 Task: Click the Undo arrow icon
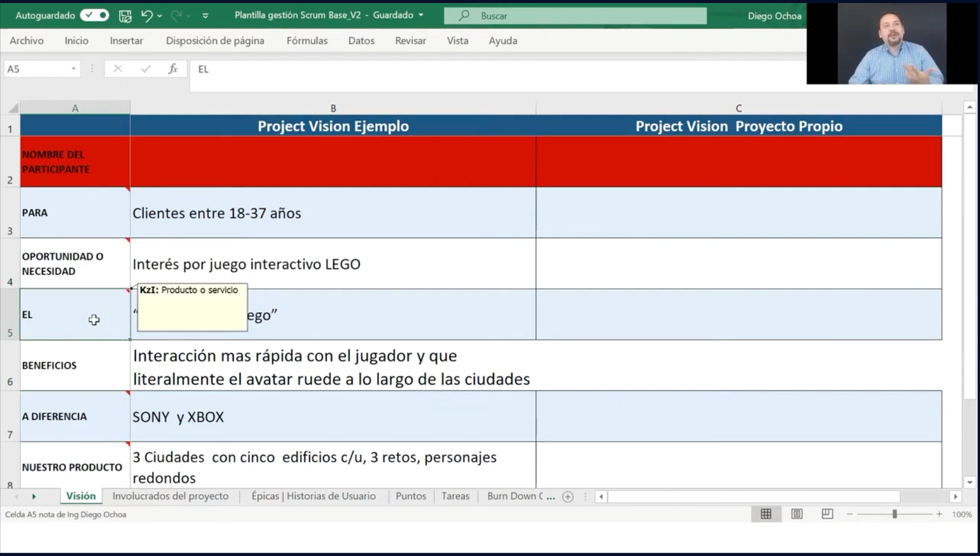click(146, 16)
